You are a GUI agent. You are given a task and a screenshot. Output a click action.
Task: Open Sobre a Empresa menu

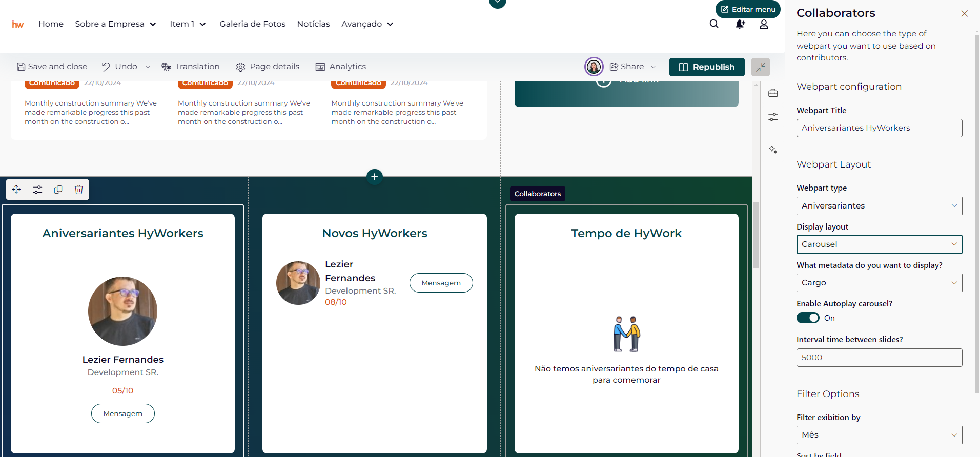115,24
